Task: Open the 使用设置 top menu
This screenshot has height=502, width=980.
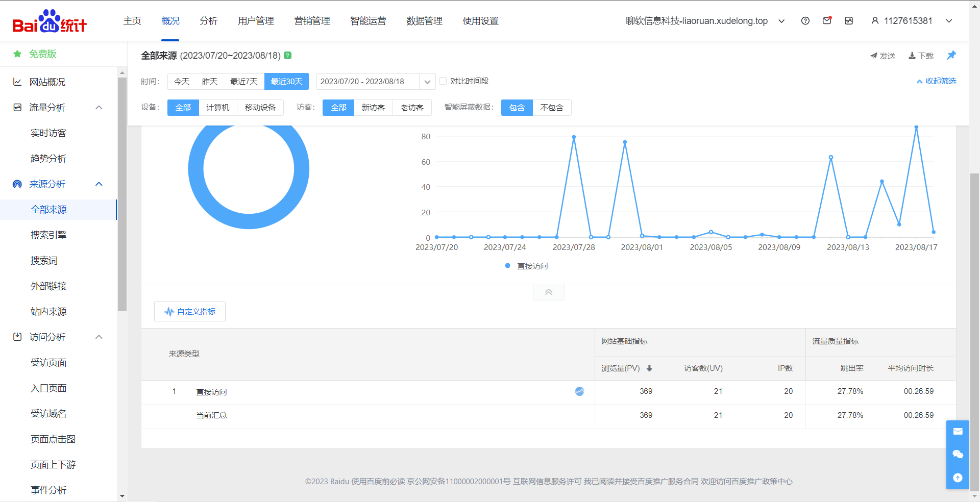Action: 481,21
